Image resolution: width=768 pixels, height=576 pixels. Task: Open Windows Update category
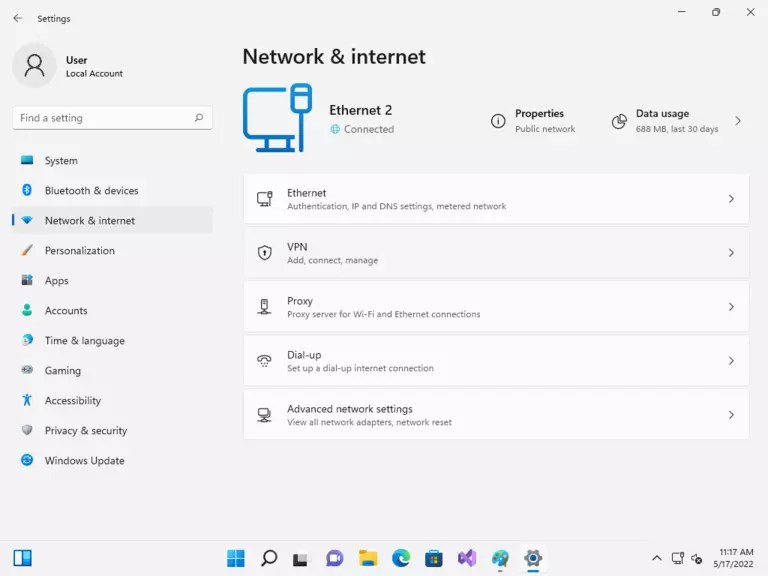click(113, 460)
